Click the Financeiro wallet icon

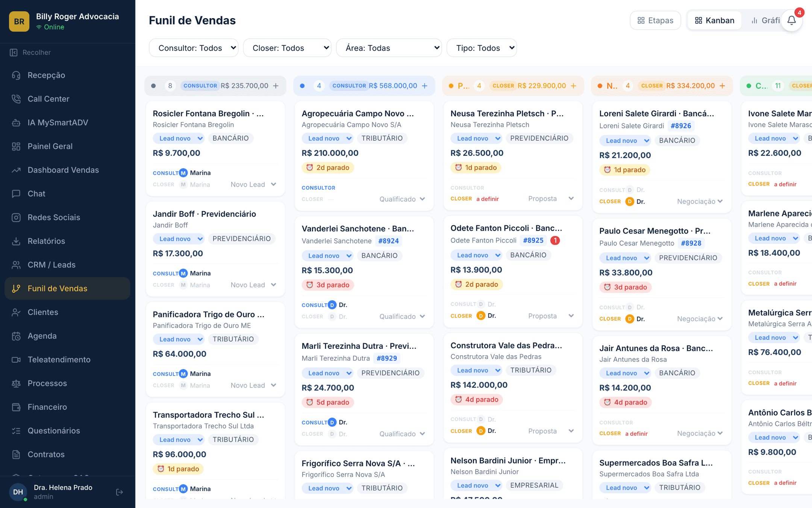tap(16, 407)
